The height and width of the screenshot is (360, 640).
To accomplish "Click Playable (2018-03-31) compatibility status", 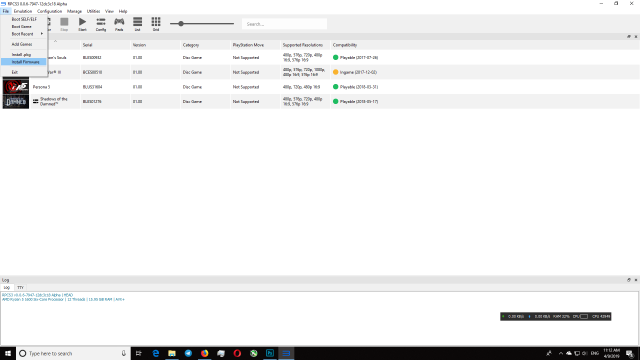I will 356,87.
